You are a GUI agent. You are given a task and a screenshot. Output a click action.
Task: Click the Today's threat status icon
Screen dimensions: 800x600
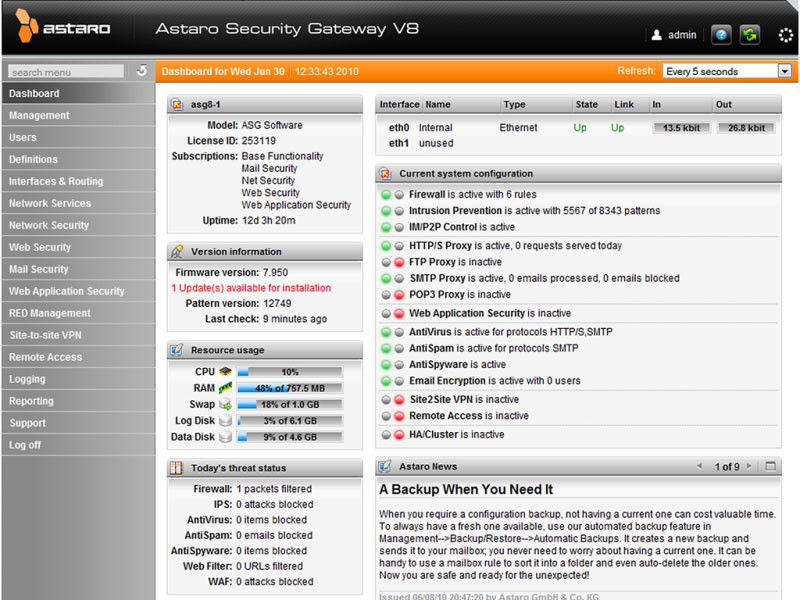coord(177,468)
